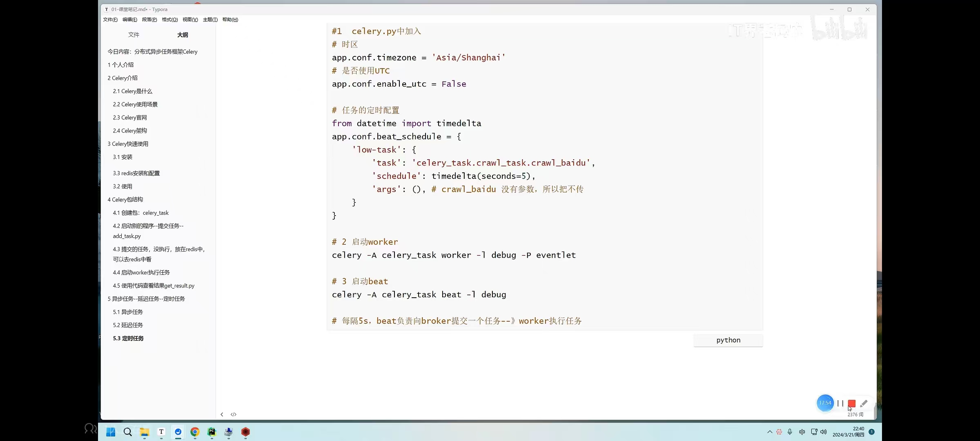The height and width of the screenshot is (441, 980).
Task: Click the blue recording timer circle
Action: pos(825,403)
